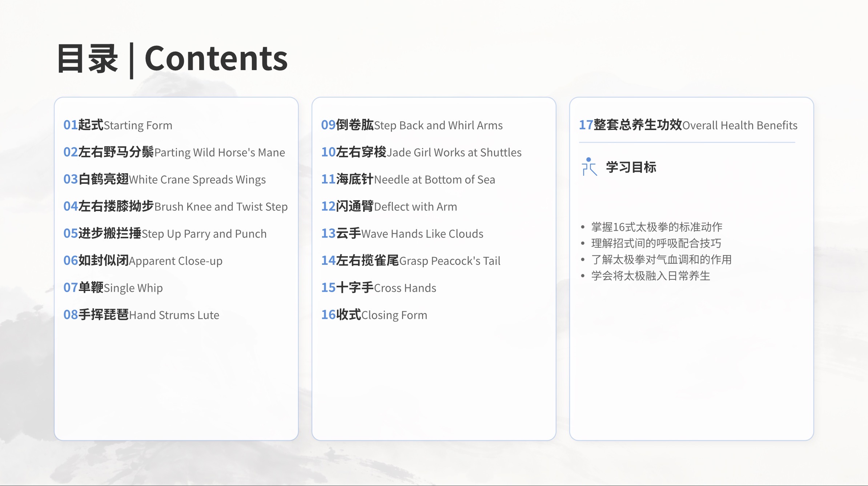This screenshot has height=486, width=868.
Task: Open 04 Brush Knee and Twist Step
Action: click(x=175, y=206)
